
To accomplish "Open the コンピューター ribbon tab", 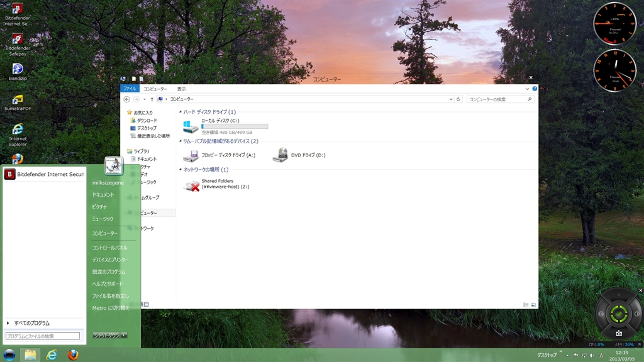I will coord(155,89).
